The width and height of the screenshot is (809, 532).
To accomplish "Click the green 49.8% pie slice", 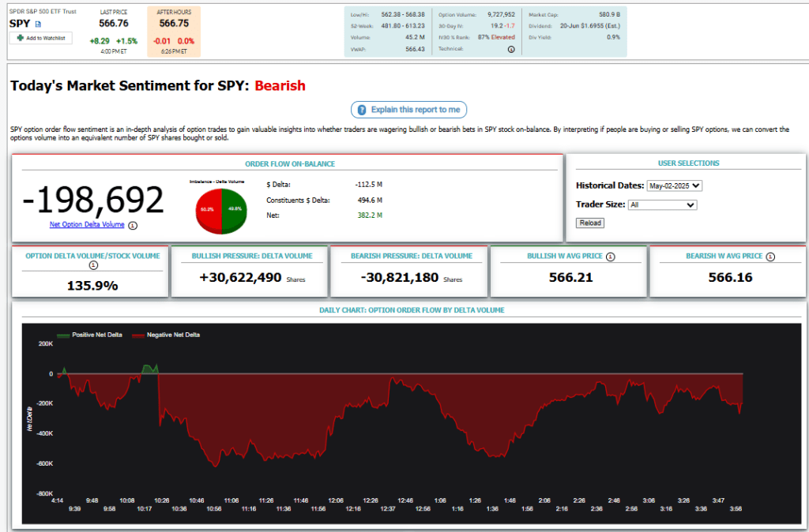I will point(235,210).
